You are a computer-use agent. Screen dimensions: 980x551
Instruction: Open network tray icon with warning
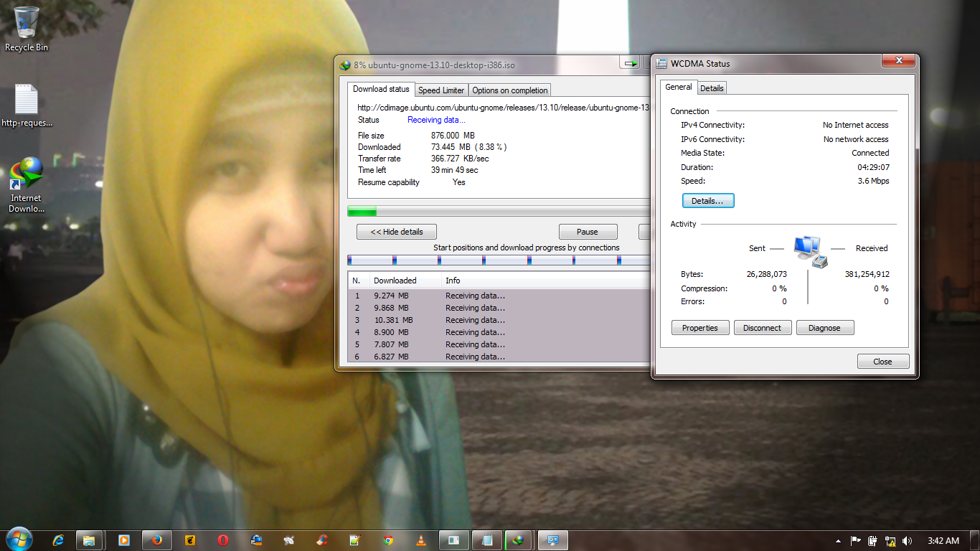890,541
